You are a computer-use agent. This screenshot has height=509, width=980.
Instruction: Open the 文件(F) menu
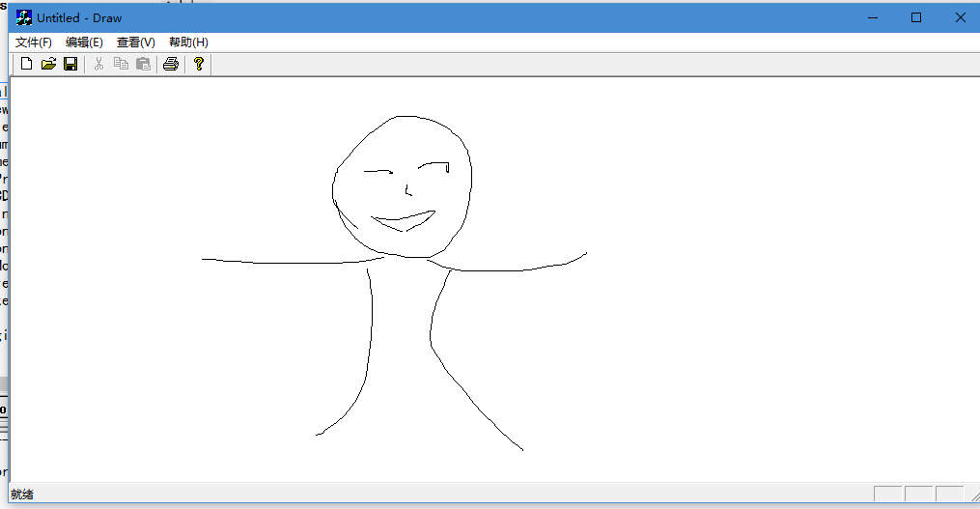click(x=34, y=42)
